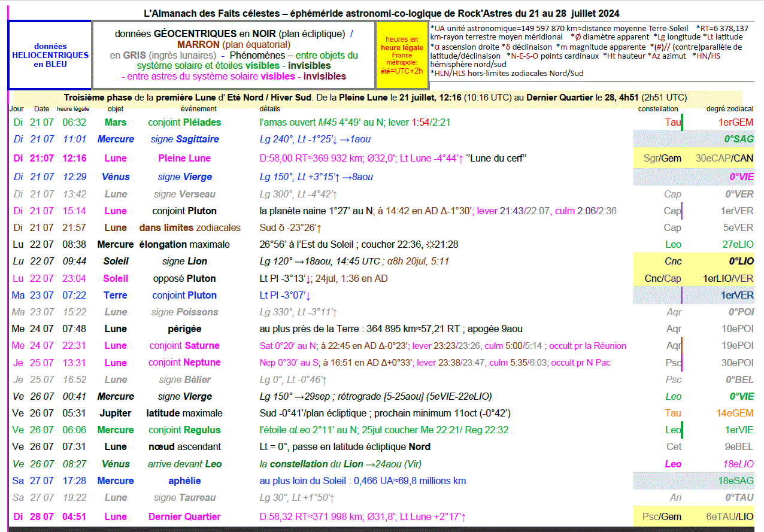Click the "conjoint Regulus" event cell

click(x=184, y=430)
